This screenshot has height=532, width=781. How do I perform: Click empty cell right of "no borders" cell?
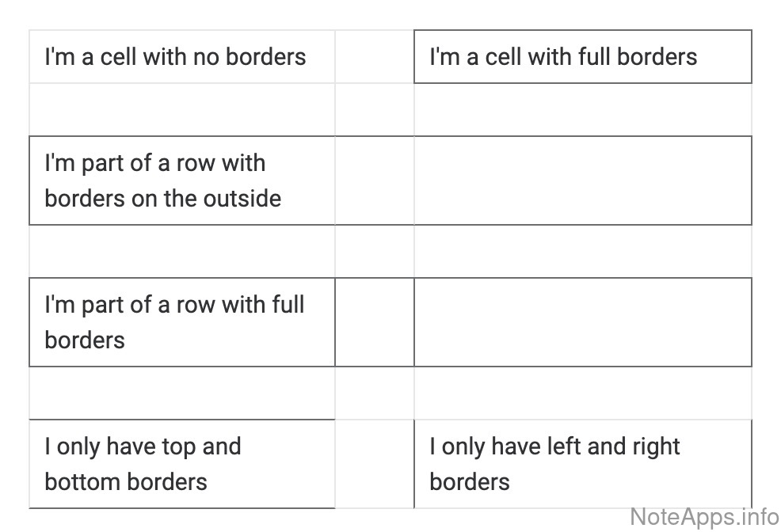pyautogui.click(x=375, y=57)
